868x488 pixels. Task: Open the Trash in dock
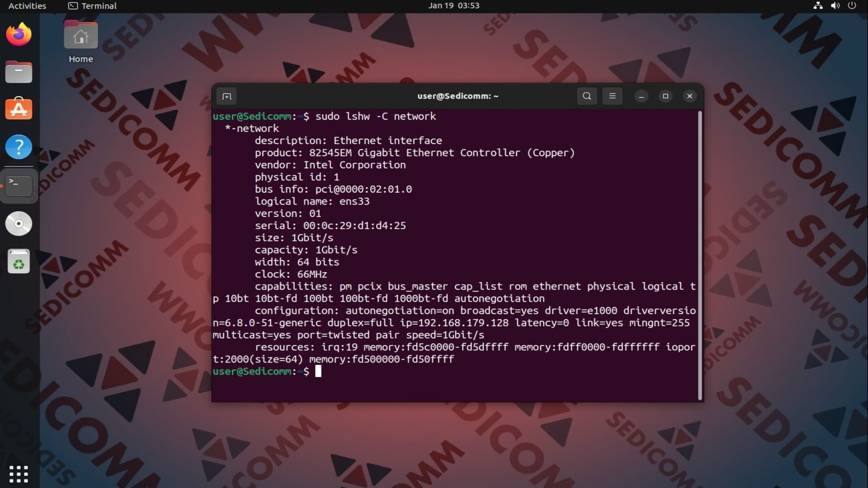pos(19,261)
